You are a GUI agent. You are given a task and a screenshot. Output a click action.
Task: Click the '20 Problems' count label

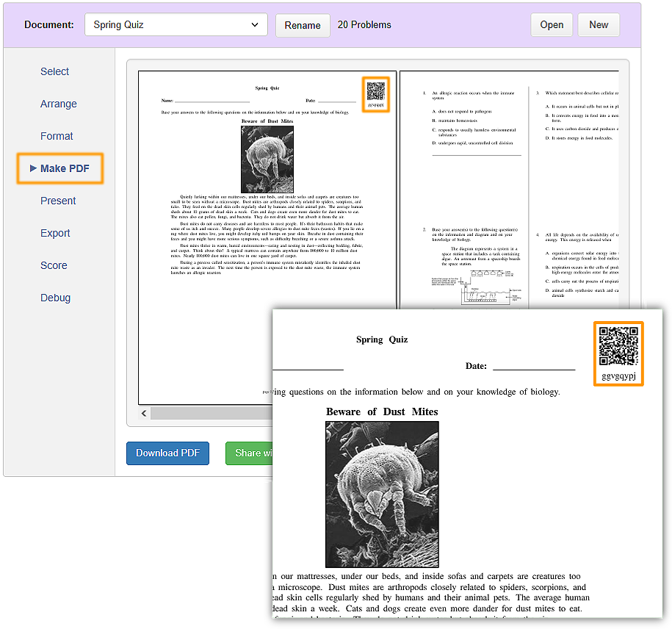coord(364,25)
